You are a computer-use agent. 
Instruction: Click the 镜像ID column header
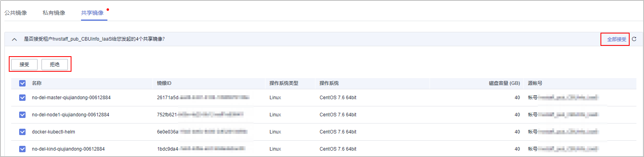pyautogui.click(x=164, y=83)
